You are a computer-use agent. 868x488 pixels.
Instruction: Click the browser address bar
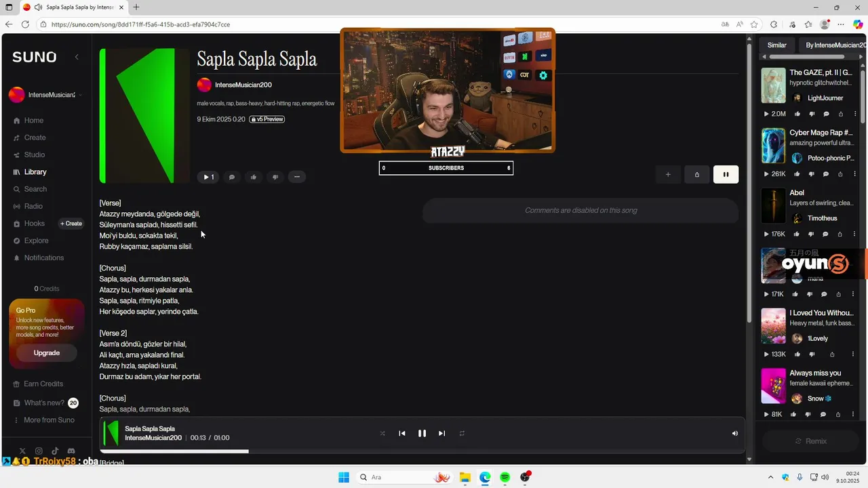(x=380, y=24)
